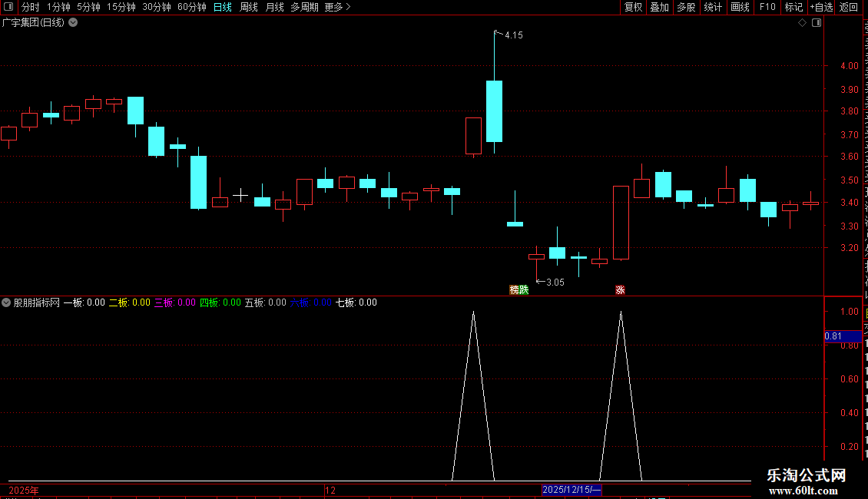Click the 2025/12/15 date label on time axis
The image size is (868, 499).
coord(571,490)
